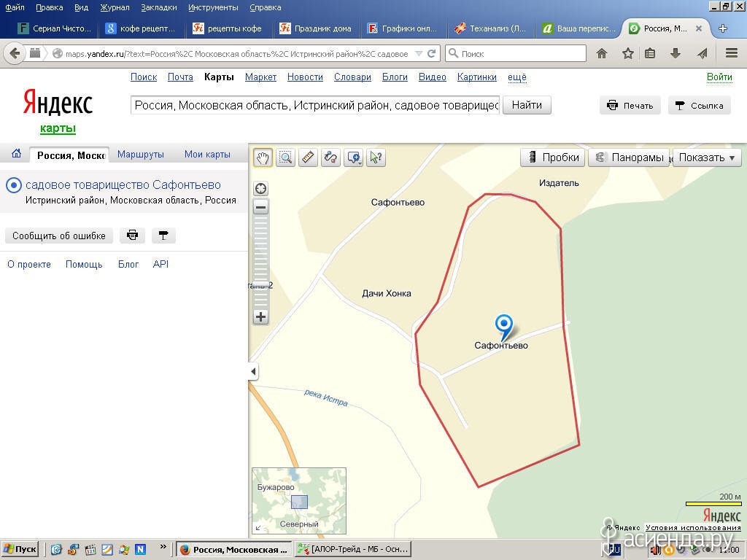
Task: Open the ещё more-services dropdown
Action: click(517, 77)
